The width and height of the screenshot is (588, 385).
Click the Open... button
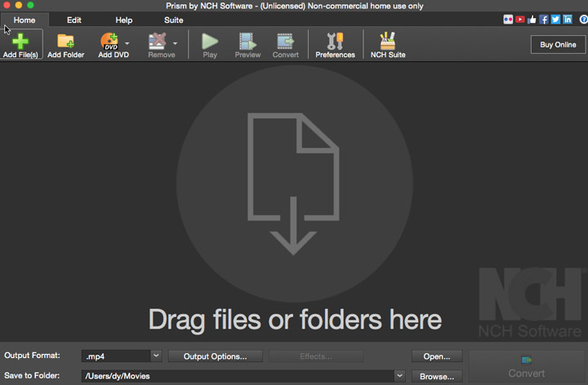[x=437, y=356]
